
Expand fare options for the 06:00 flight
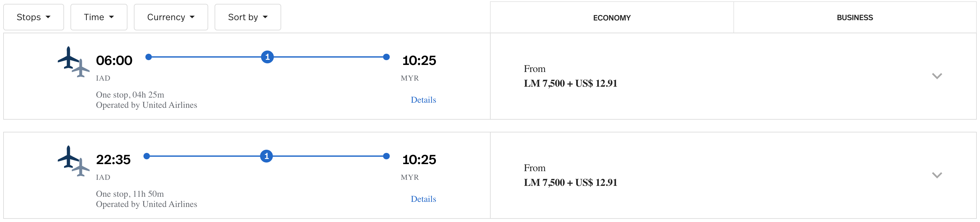pos(937,76)
